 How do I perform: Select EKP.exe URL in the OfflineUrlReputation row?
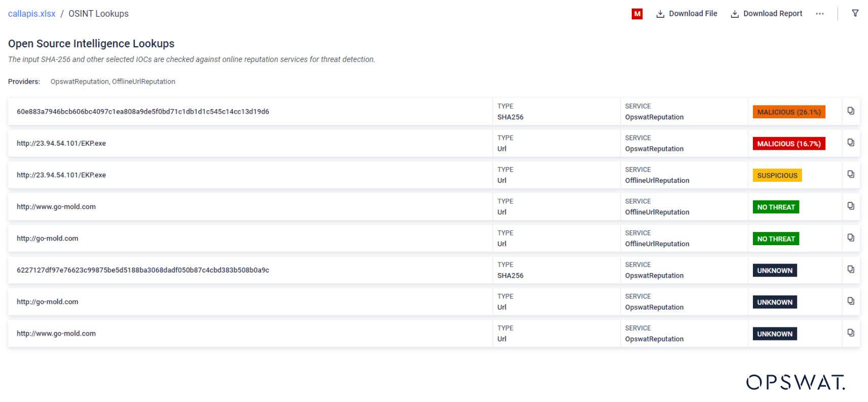click(x=61, y=175)
